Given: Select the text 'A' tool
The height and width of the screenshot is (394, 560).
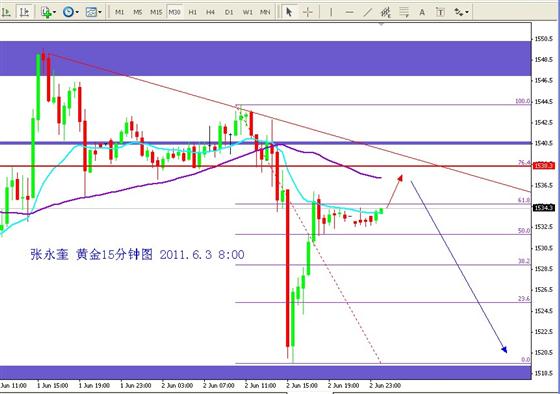Looking at the screenshot, I should click(x=422, y=12).
